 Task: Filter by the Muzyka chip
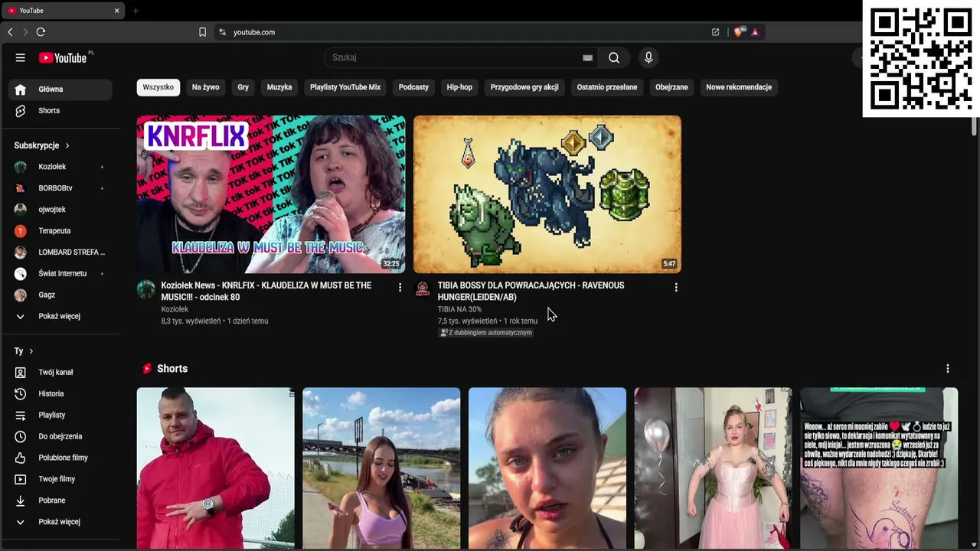point(279,87)
